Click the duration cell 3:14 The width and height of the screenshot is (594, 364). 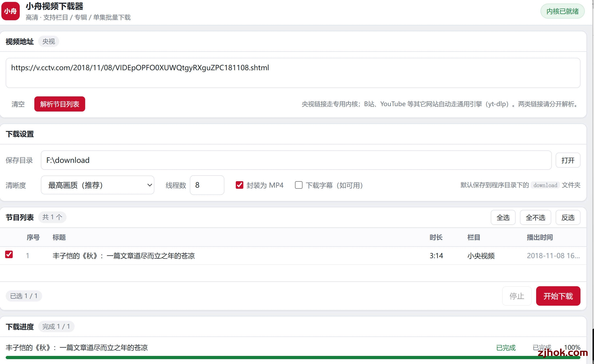pyautogui.click(x=436, y=256)
